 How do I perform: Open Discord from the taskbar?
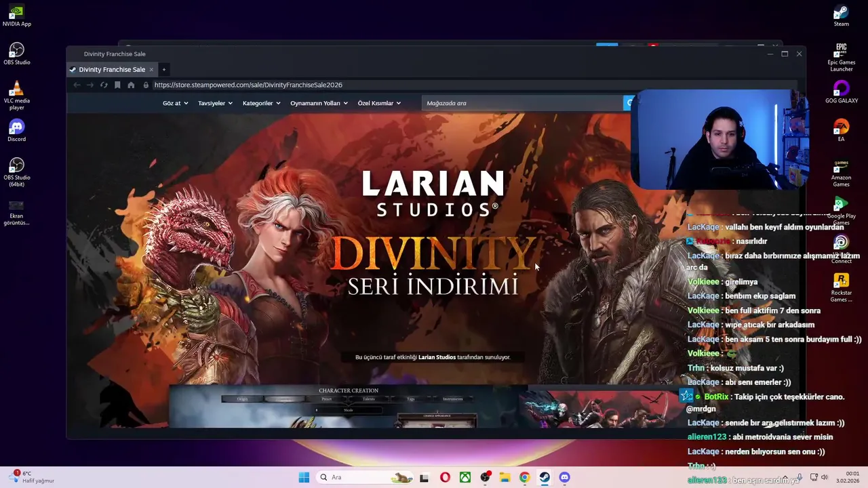click(564, 477)
